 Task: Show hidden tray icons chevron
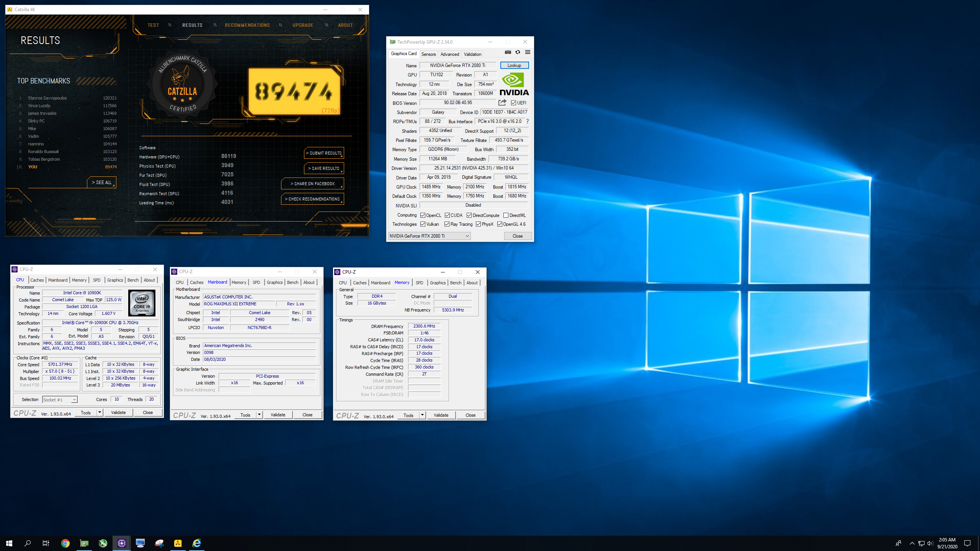(x=912, y=543)
